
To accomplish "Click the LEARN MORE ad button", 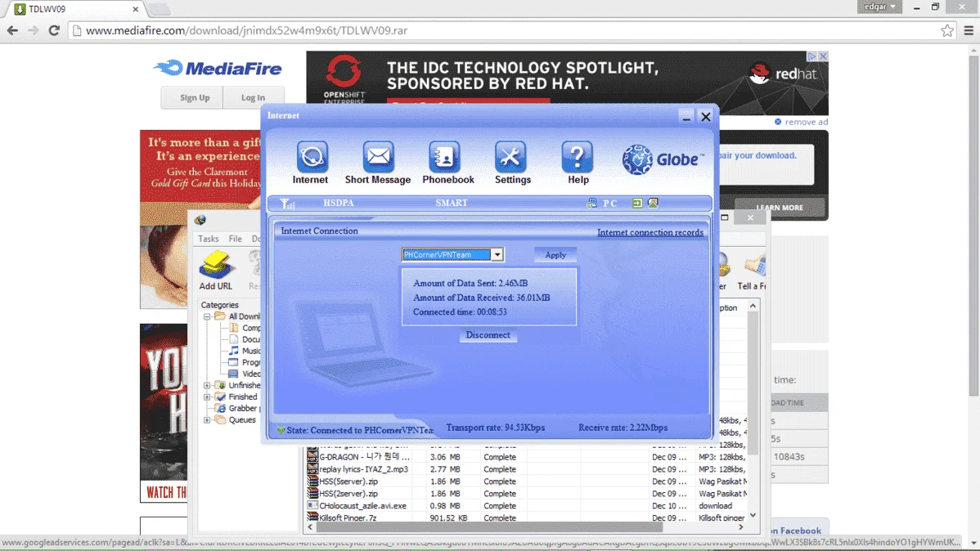I will (780, 208).
